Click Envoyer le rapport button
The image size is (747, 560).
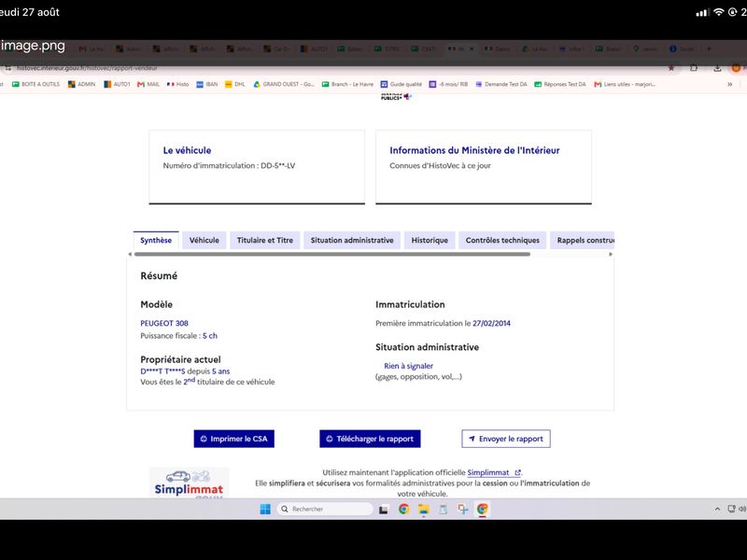point(506,439)
